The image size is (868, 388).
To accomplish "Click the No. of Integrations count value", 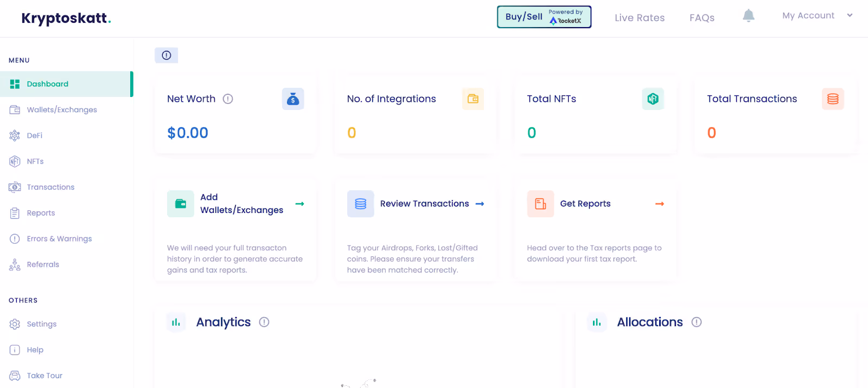I will click(352, 133).
